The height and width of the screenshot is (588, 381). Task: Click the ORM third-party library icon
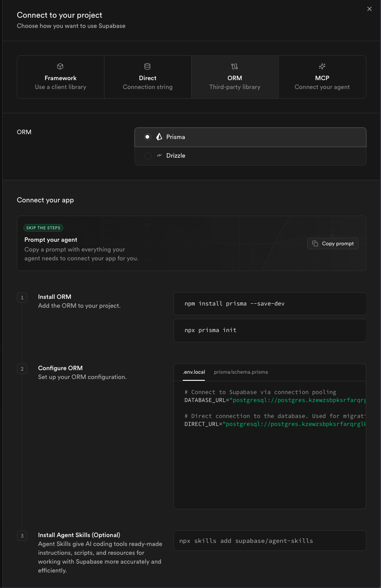point(235,66)
